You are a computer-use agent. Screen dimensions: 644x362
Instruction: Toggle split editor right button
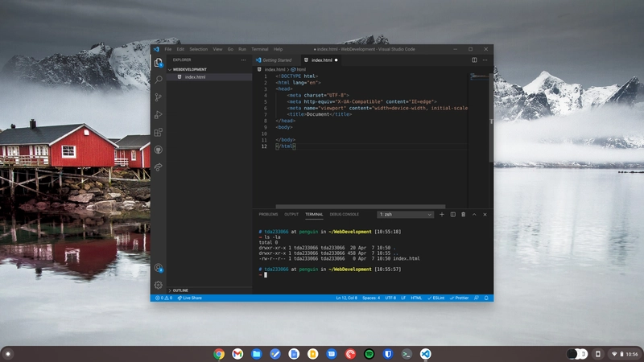point(474,60)
